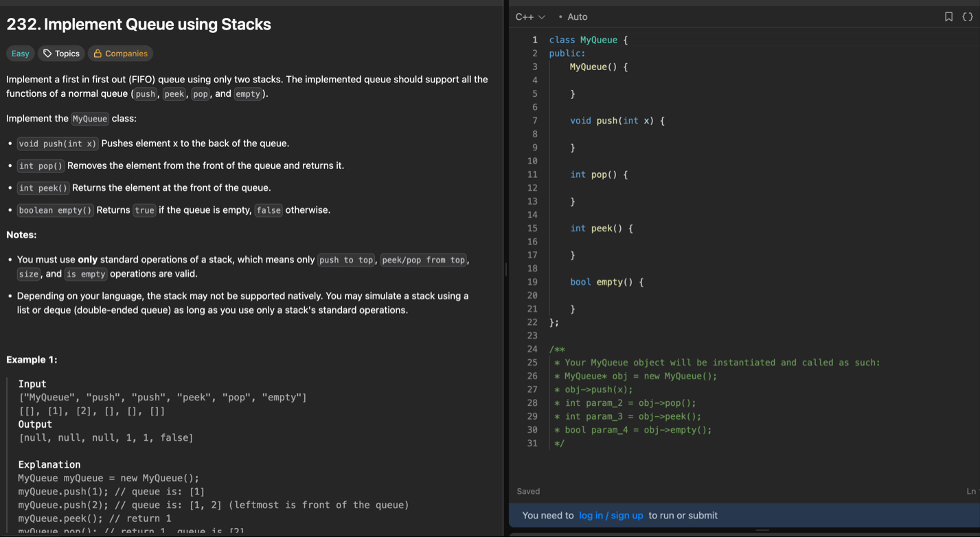Place cursor on "bool empty() {" code line
Screen dimensions: 980x537
(x=607, y=282)
